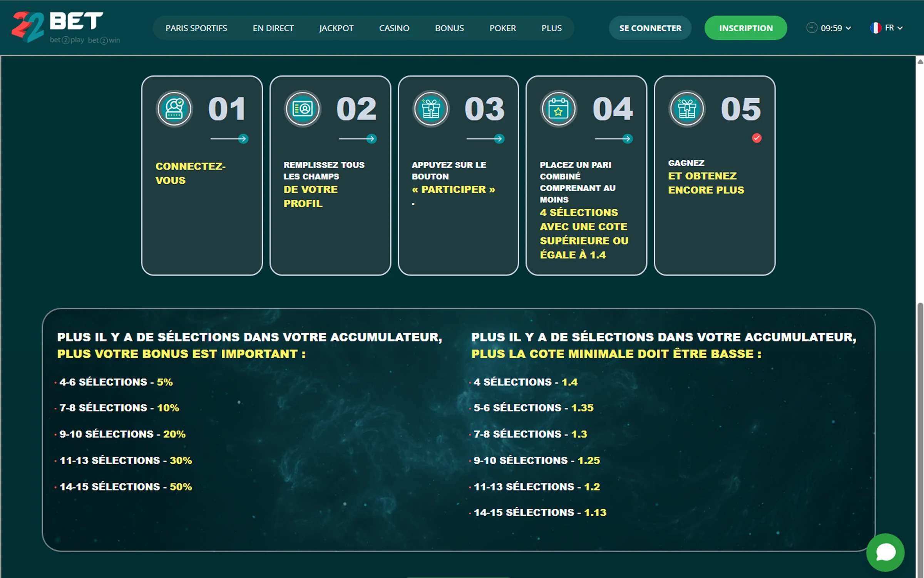Click the step 03 gift icon
924x578 pixels.
431,109
